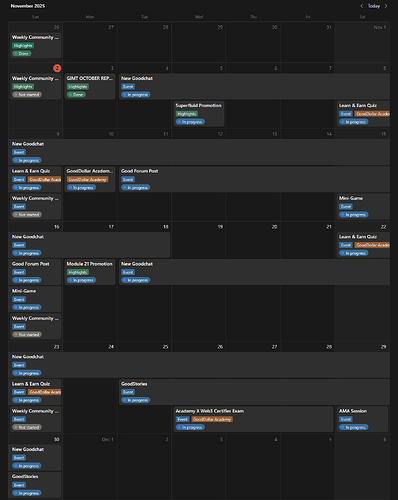The height and width of the screenshot is (500, 398).
Task: Open the GoodDollar Academ... card on November 10
Action: [x=90, y=179]
